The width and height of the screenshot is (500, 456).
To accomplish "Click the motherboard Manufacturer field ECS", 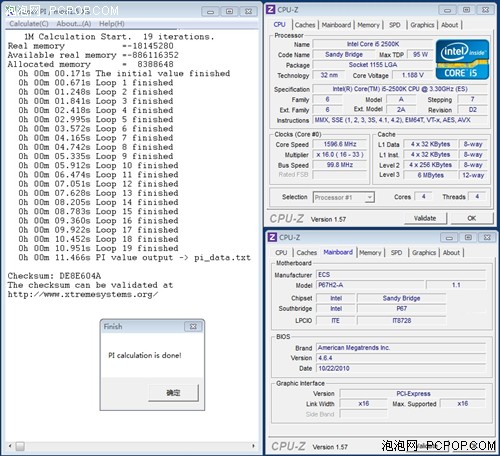I will pos(401,275).
